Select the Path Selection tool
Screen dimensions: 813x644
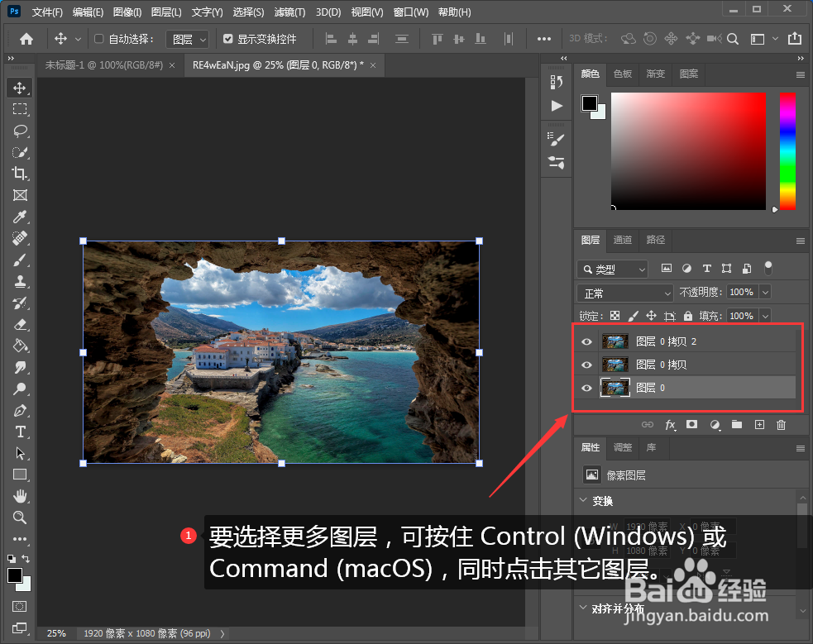(x=20, y=453)
